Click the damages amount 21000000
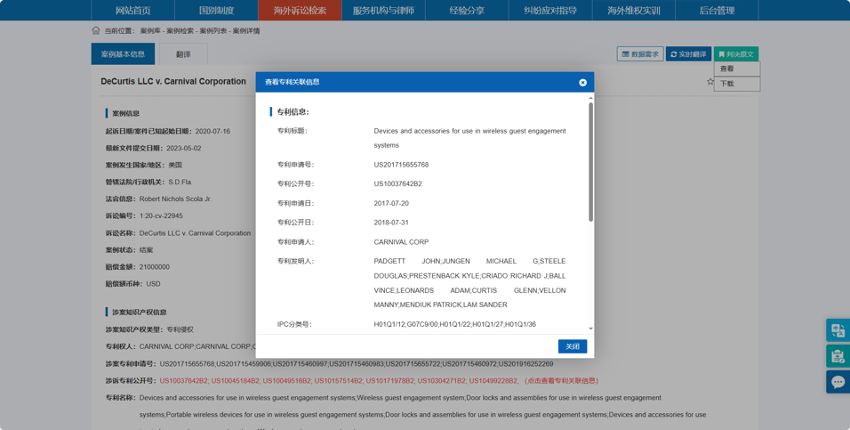Viewport: 850px width, 430px height. click(154, 267)
